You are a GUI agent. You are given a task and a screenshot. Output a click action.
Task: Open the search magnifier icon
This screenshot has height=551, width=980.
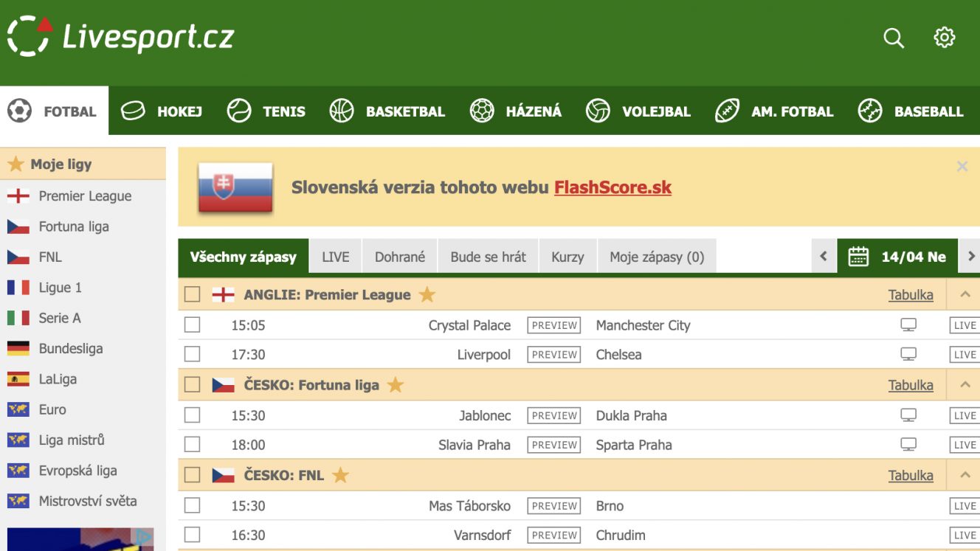click(894, 38)
